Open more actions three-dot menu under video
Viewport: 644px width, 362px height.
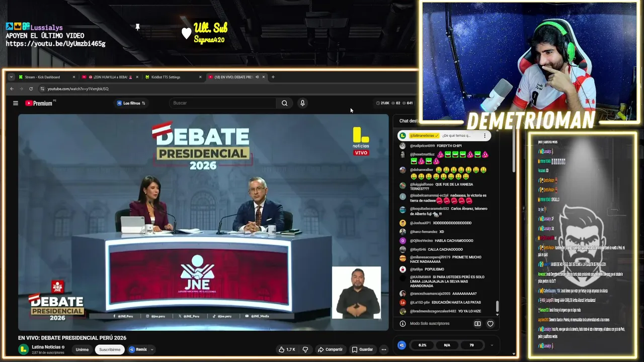(x=383, y=349)
